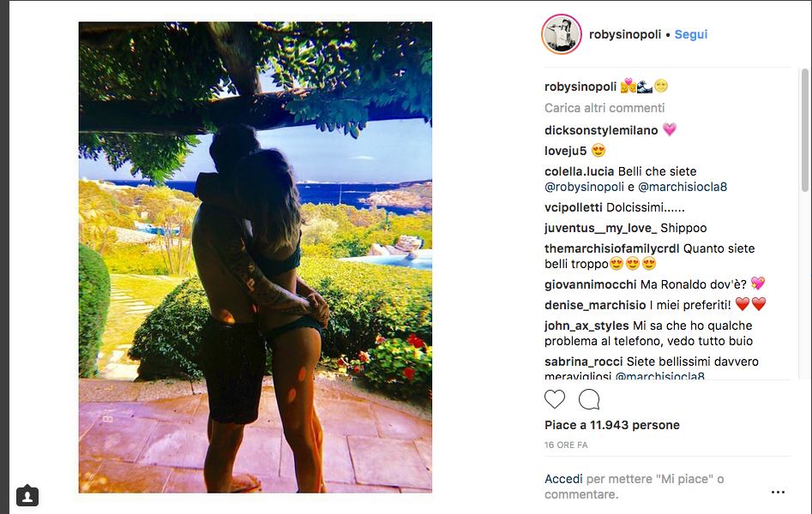Open the robysinopoli username in header

625,34
